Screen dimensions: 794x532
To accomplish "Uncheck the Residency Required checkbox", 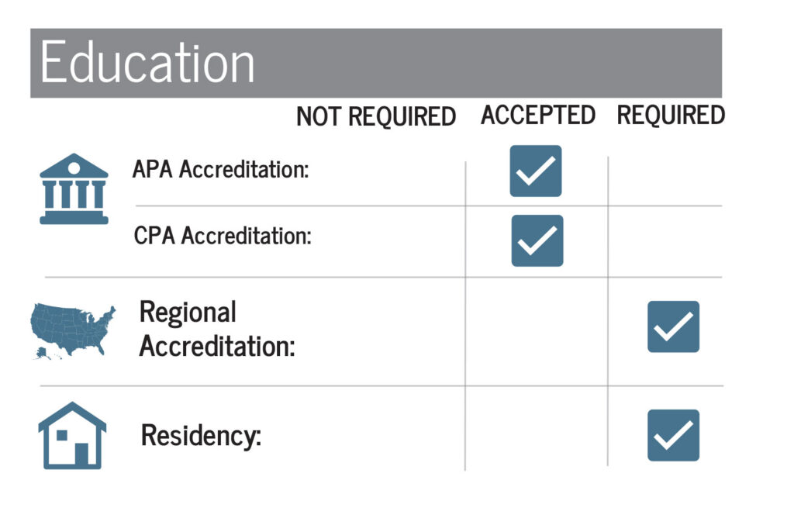I will click(673, 435).
